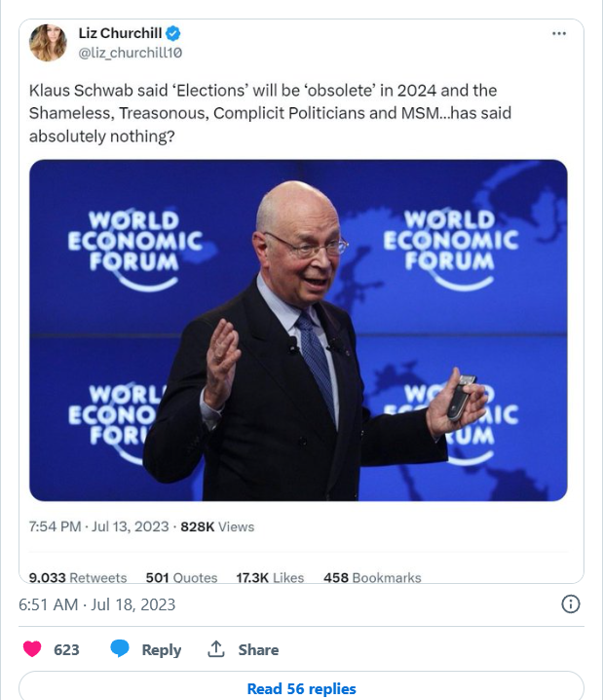This screenshot has width=603, height=700.
Task: Click the share arrow icon
Action: (x=215, y=649)
